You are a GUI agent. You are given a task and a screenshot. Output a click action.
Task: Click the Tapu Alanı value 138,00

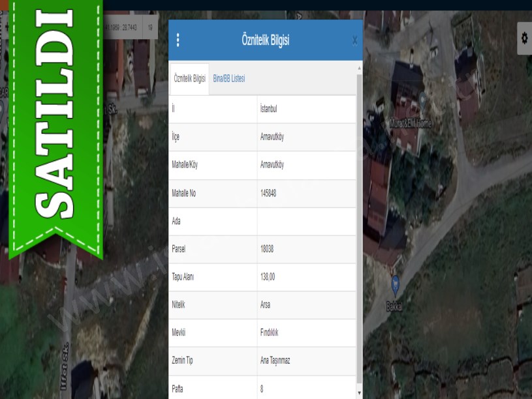[268, 276]
